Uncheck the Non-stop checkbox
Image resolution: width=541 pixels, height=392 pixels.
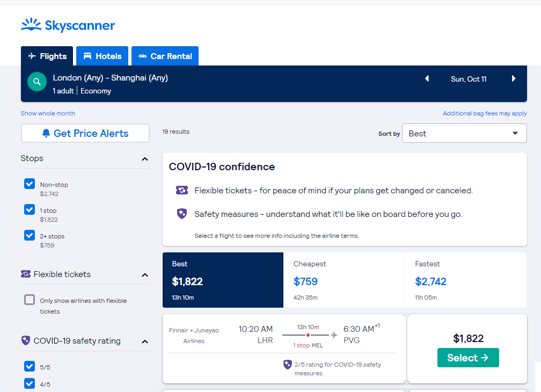tap(30, 184)
